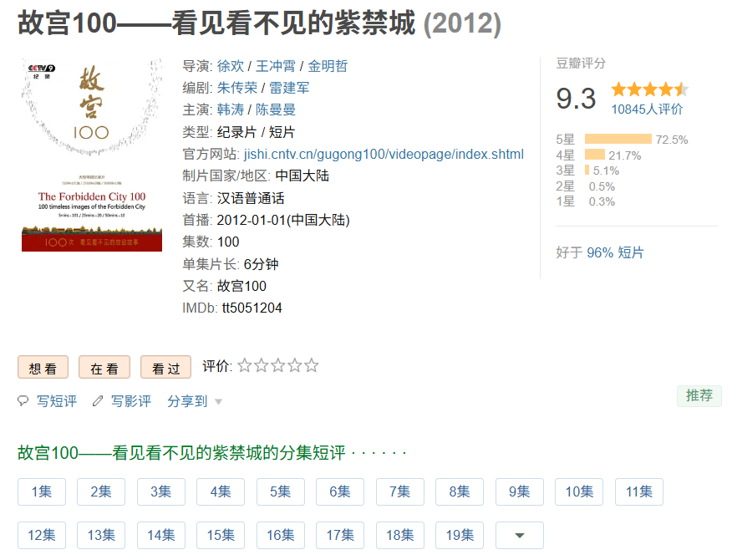Open episode 7集 reviews
Image resolution: width=737 pixels, height=560 pixels.
pyautogui.click(x=400, y=491)
